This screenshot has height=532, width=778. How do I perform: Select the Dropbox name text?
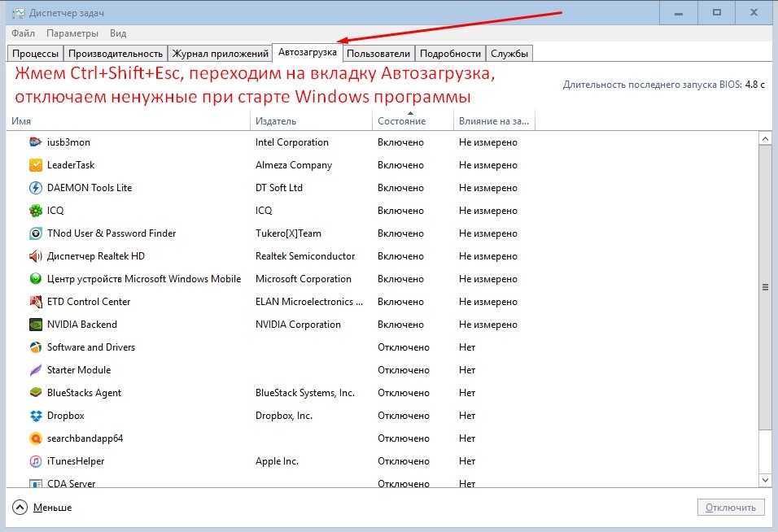click(x=65, y=416)
